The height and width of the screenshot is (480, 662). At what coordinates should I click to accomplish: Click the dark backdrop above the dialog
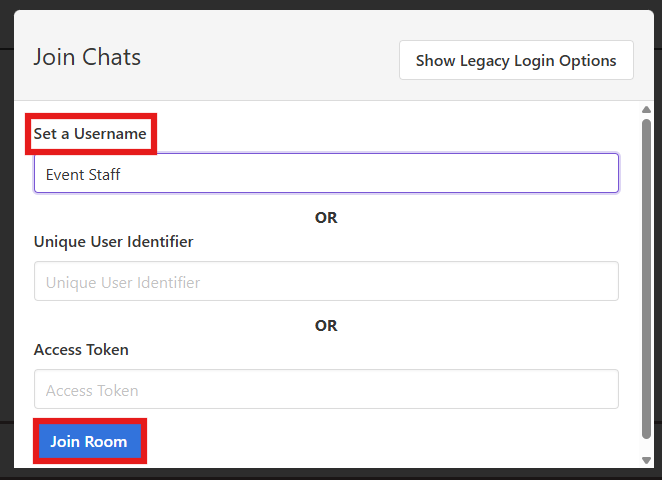click(330, 4)
